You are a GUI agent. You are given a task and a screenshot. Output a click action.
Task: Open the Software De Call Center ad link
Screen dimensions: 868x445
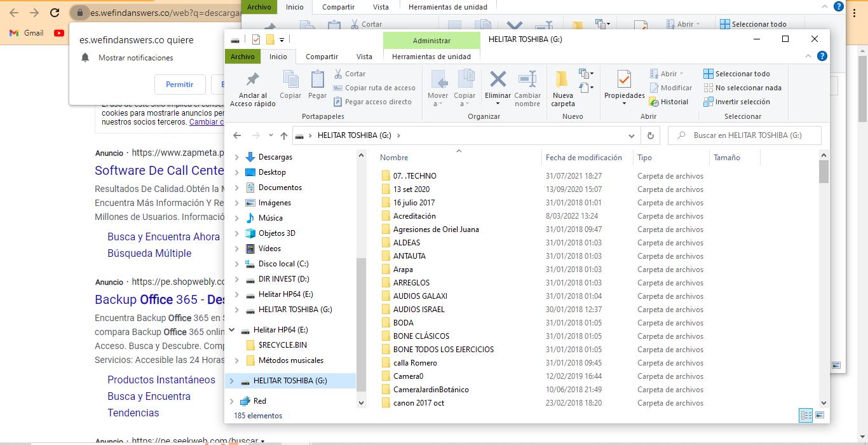click(159, 170)
